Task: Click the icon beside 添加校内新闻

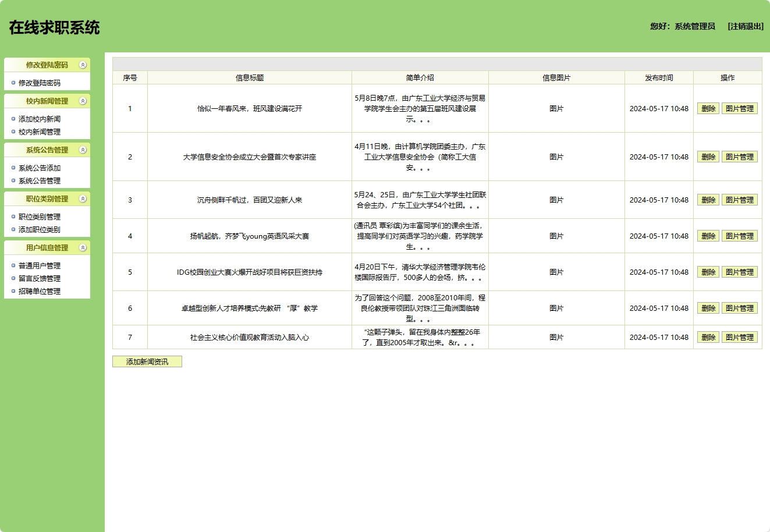Action: (14, 118)
